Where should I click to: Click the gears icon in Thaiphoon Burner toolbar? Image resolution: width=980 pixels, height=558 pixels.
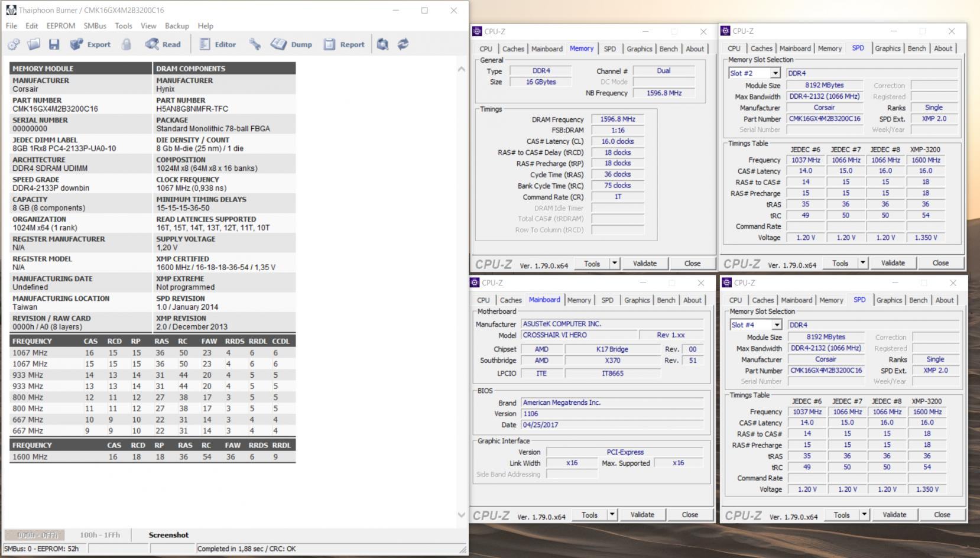14,44
